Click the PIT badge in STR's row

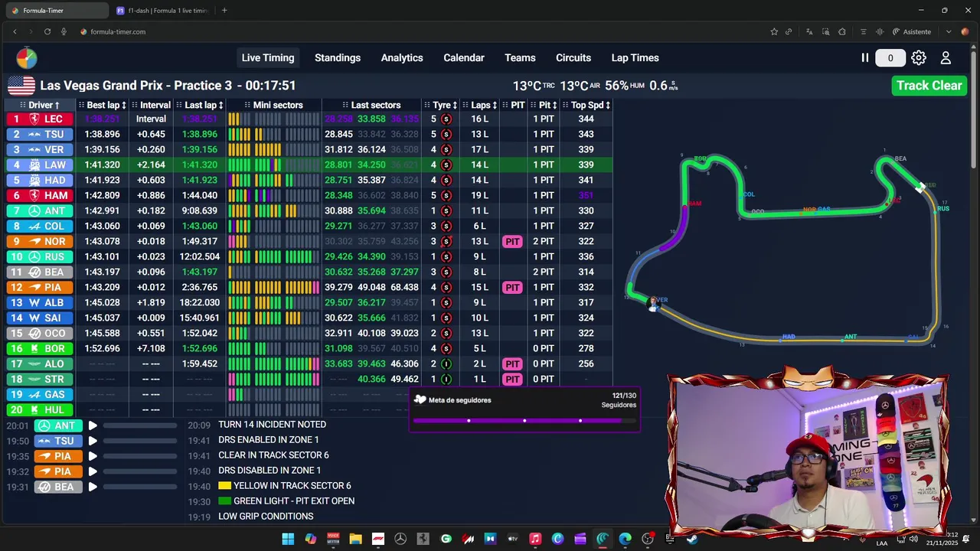pyautogui.click(x=512, y=379)
